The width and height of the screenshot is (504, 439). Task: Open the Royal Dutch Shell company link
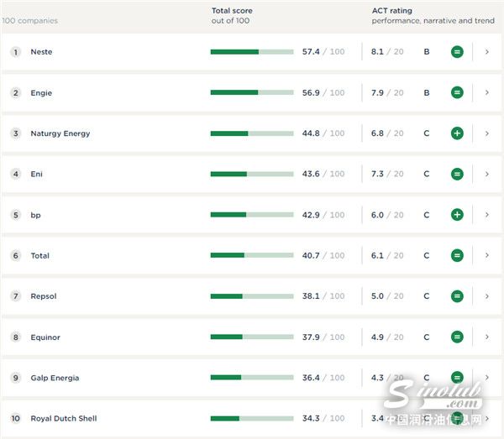pyautogui.click(x=64, y=419)
